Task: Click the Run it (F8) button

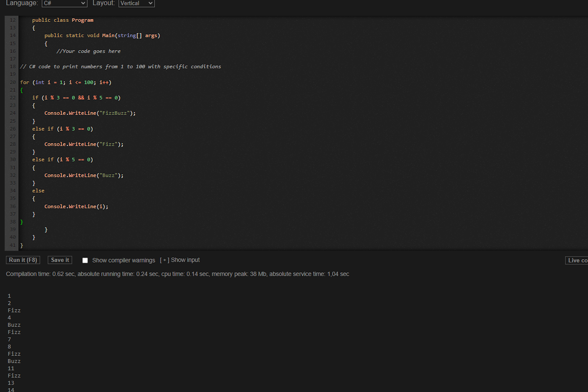Action: tap(23, 260)
